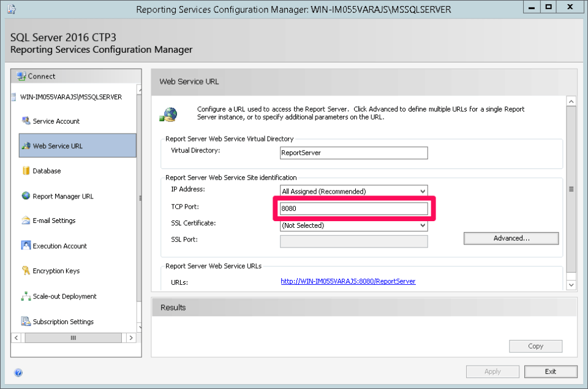The width and height of the screenshot is (588, 389).
Task: Minimize the Configuration Manager window
Action: [532, 7]
